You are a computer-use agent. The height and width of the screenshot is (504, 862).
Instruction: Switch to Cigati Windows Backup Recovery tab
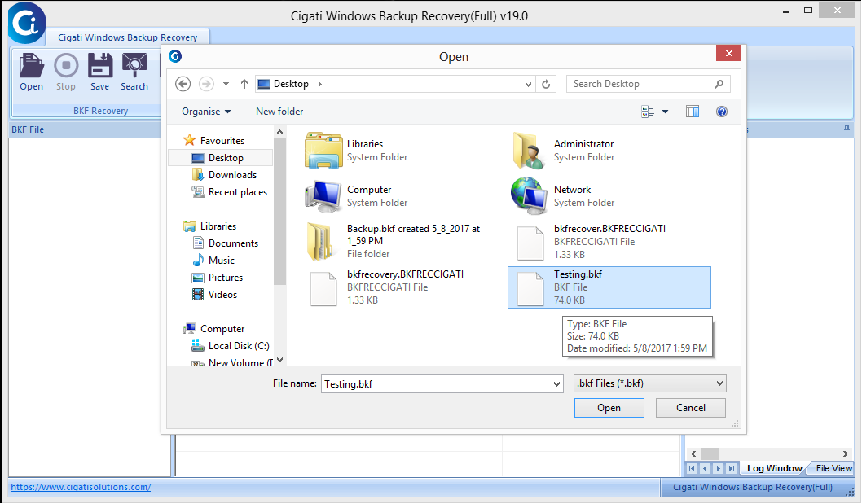[x=128, y=37]
